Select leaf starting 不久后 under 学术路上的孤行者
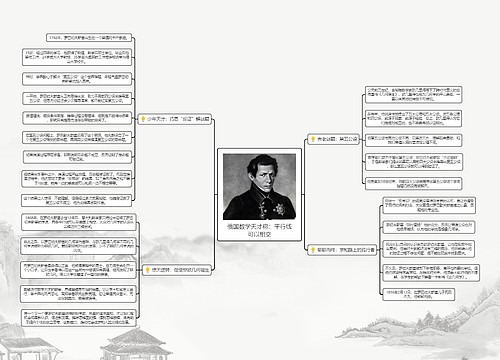The image size is (500, 360). (x=431, y=273)
